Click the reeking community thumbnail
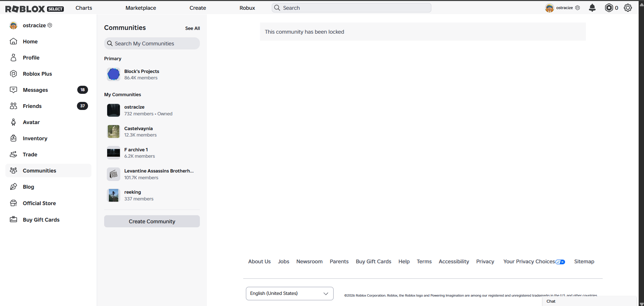 (114, 195)
